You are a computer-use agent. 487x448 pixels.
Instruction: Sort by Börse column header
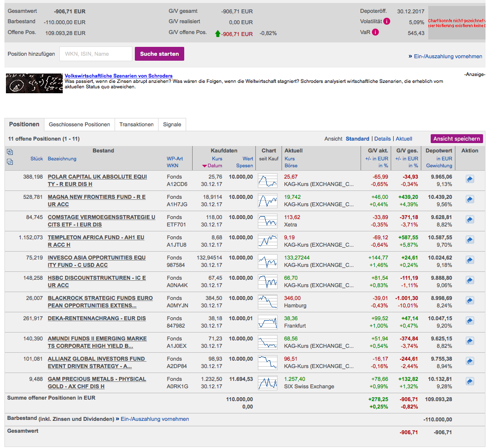(x=291, y=166)
